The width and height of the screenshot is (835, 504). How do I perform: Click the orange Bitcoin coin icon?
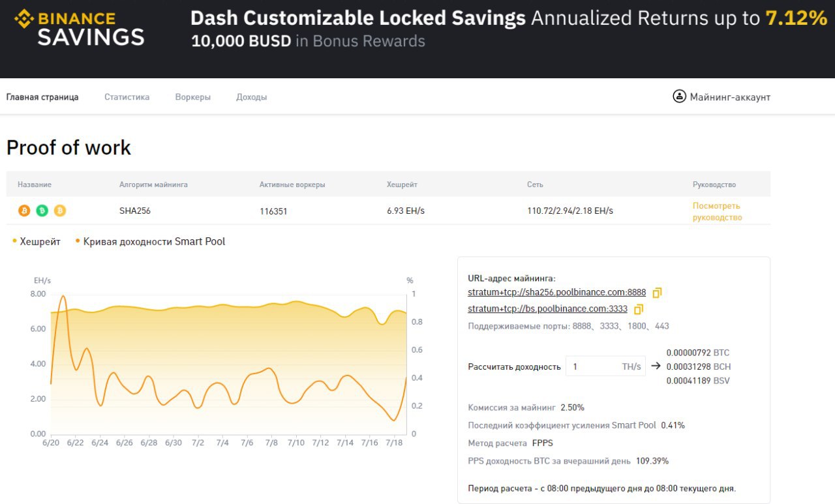pos(24,211)
